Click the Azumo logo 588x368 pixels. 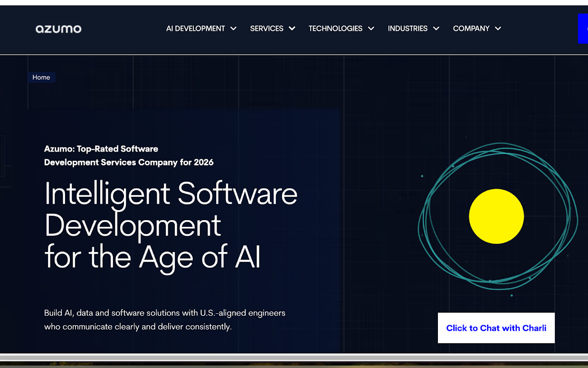[x=58, y=29]
